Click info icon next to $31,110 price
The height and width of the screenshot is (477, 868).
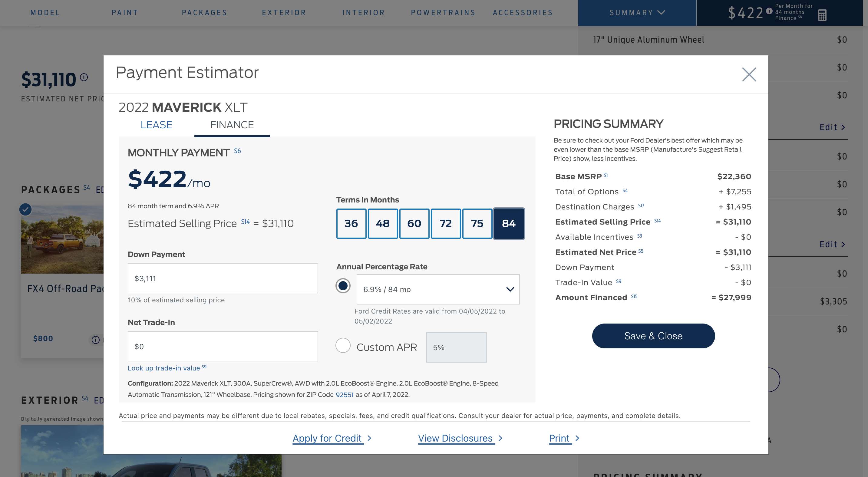coord(84,77)
